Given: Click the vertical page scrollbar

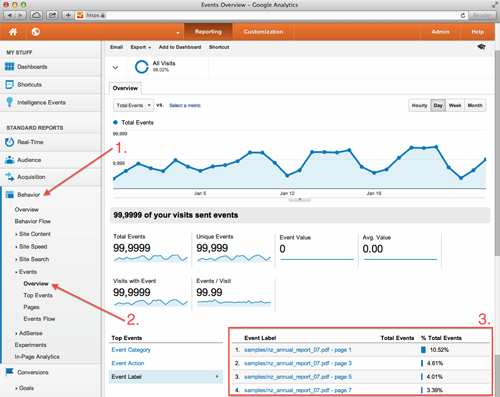Looking at the screenshot, I should 497,153.
